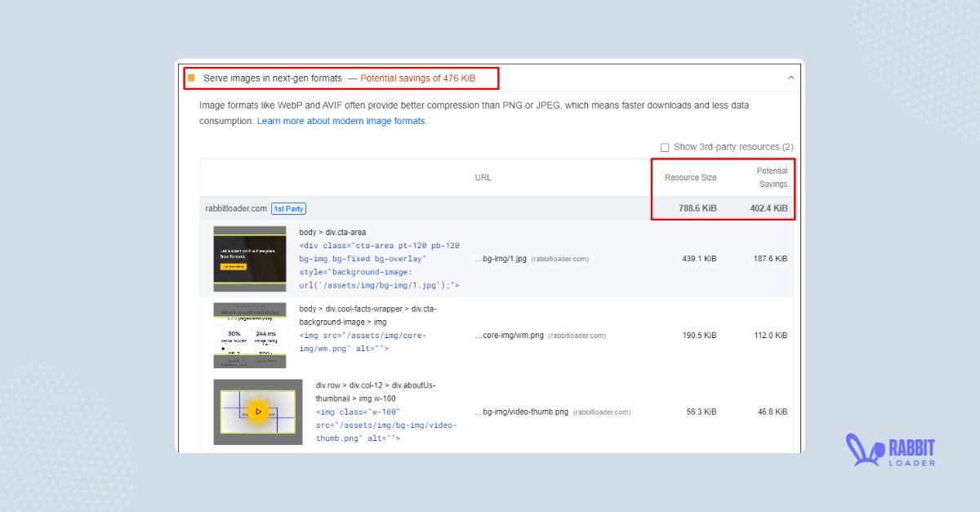
Task: Click the statistics image thumbnail showing 244 ms
Action: (249, 335)
